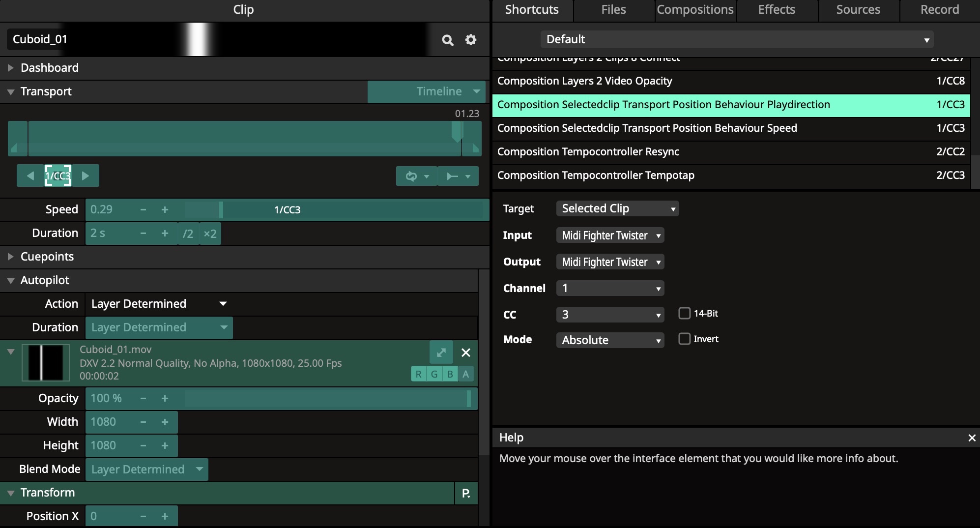Enable the Invert checkbox
980x528 pixels.
(x=684, y=339)
